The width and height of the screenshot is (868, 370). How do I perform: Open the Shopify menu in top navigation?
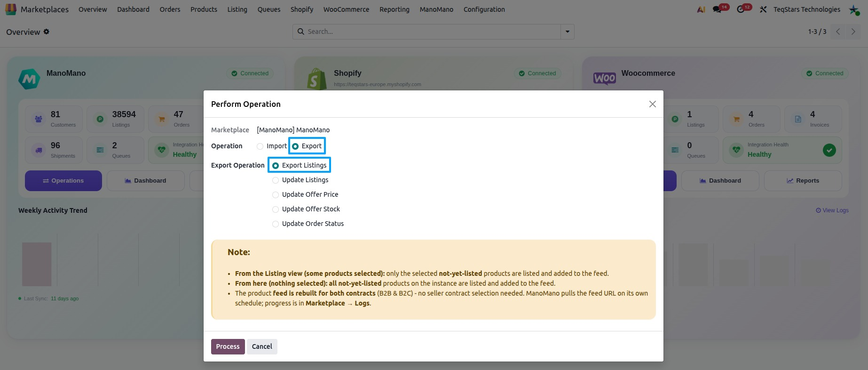[x=302, y=9]
